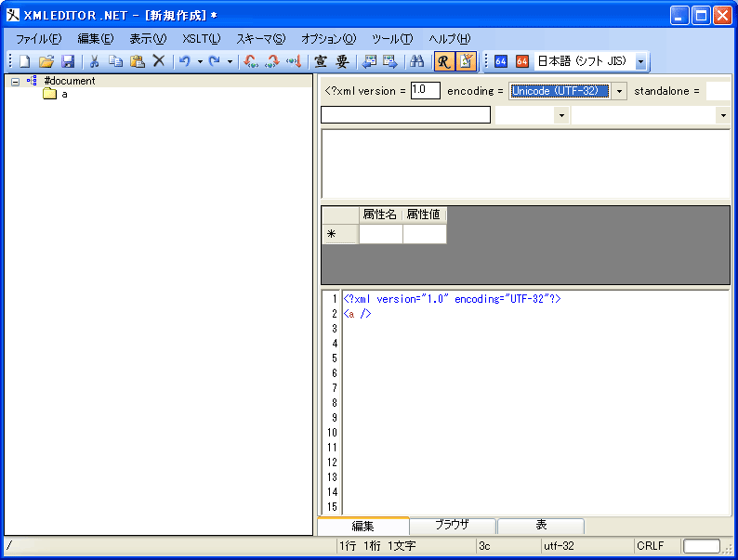Open the undo history dropdown arrow

[x=200, y=61]
